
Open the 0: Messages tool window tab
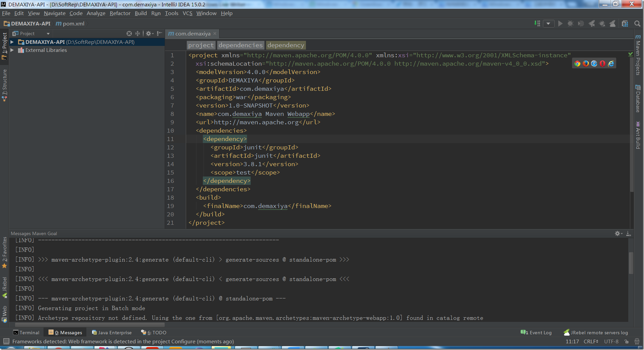tap(65, 333)
